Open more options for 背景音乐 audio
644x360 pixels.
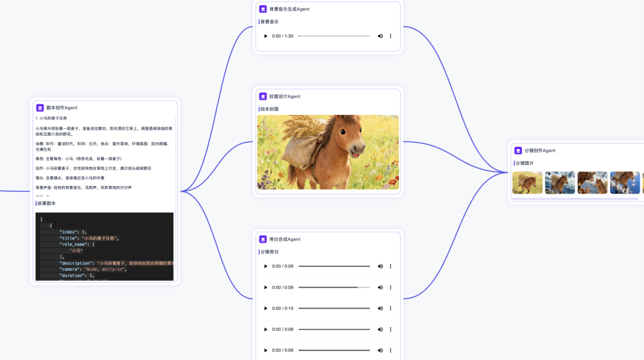click(x=391, y=36)
